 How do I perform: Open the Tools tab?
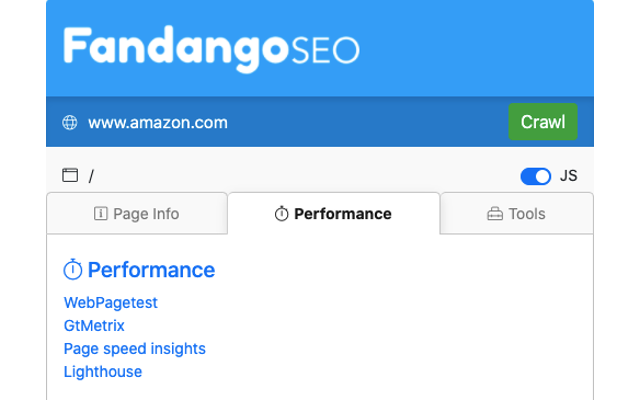point(517,213)
